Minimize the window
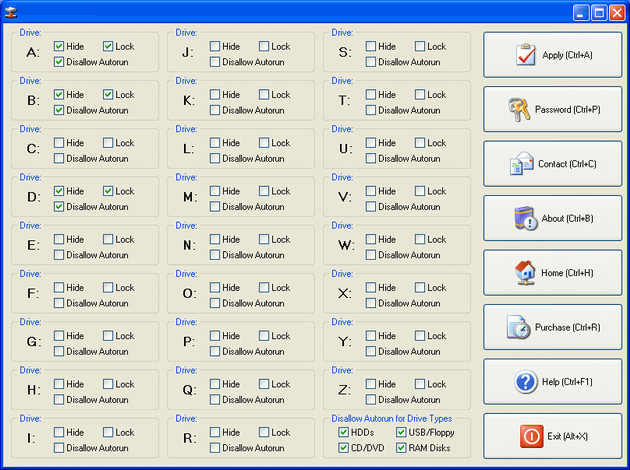 click(x=580, y=12)
